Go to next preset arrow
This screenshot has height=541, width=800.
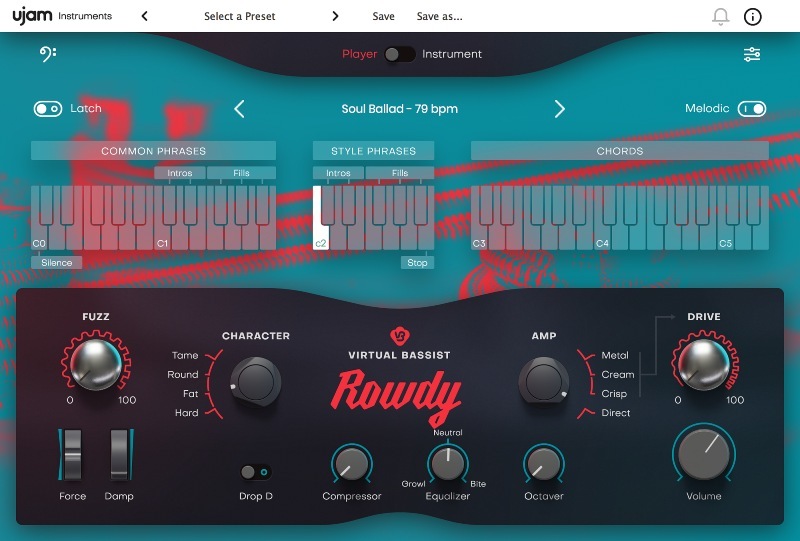click(335, 16)
